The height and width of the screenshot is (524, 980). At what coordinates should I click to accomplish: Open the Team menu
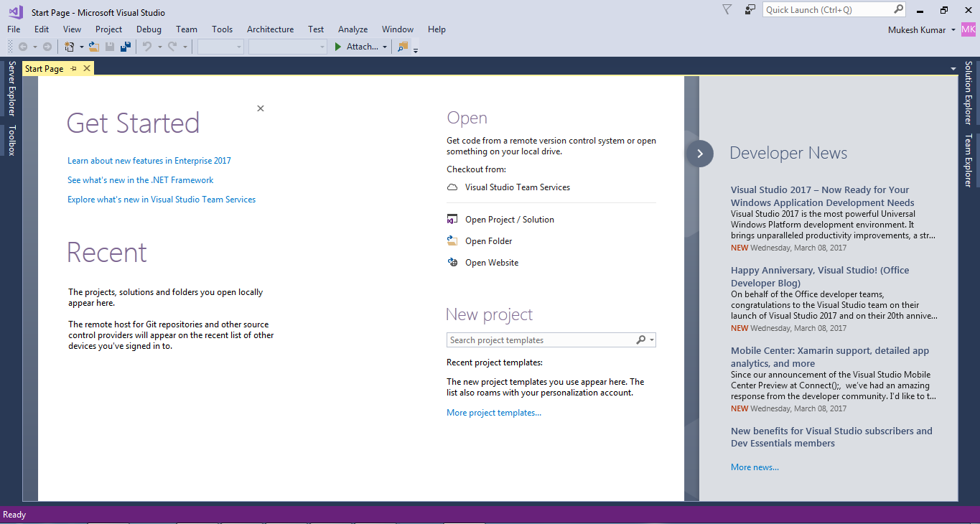tap(187, 29)
